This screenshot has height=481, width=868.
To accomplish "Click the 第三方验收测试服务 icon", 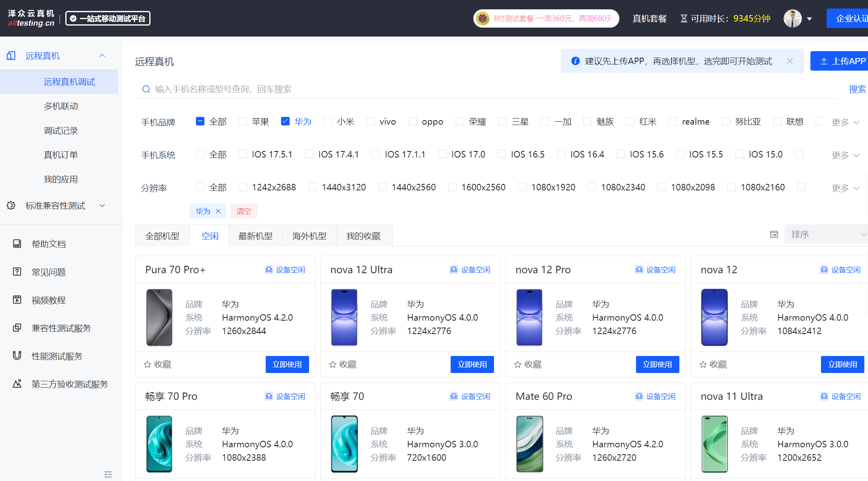I will (17, 384).
